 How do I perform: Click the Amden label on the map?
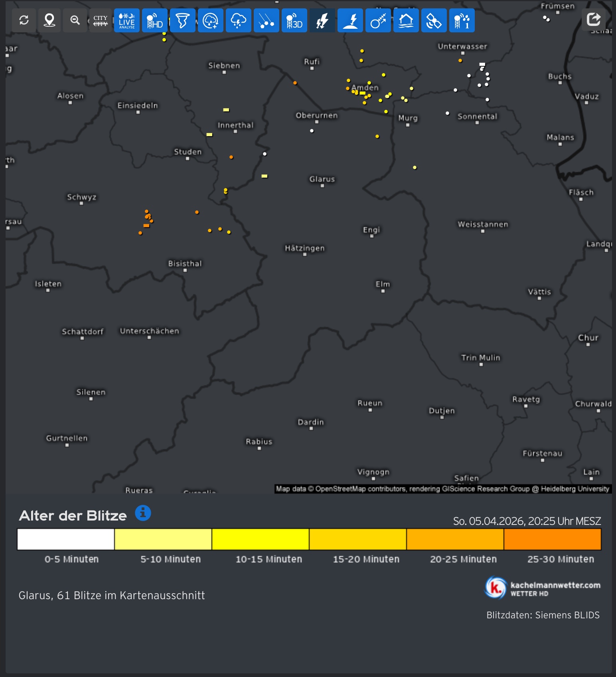[x=365, y=87]
